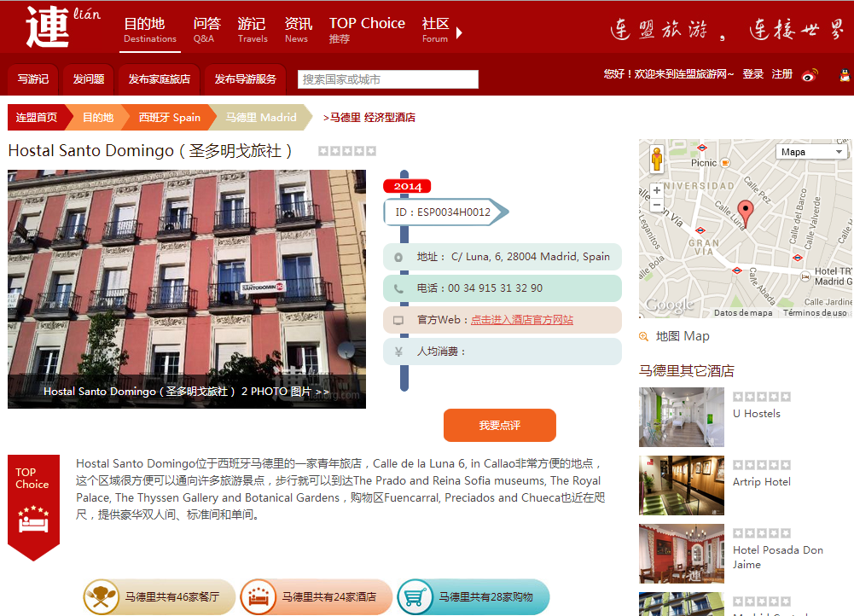The height and width of the screenshot is (616, 854).
Task: Click the 发问题 button
Action: pos(88,79)
